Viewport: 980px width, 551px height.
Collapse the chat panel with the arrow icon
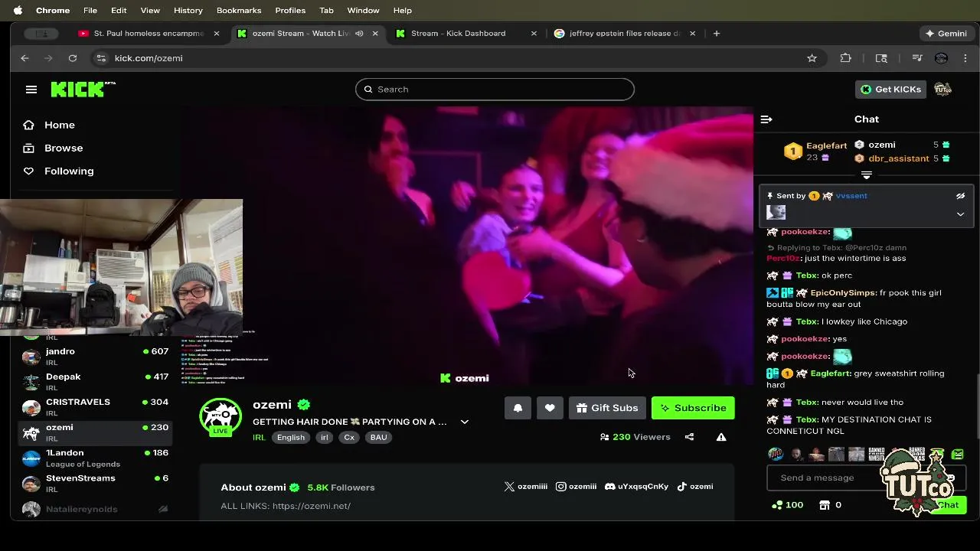[x=766, y=119]
